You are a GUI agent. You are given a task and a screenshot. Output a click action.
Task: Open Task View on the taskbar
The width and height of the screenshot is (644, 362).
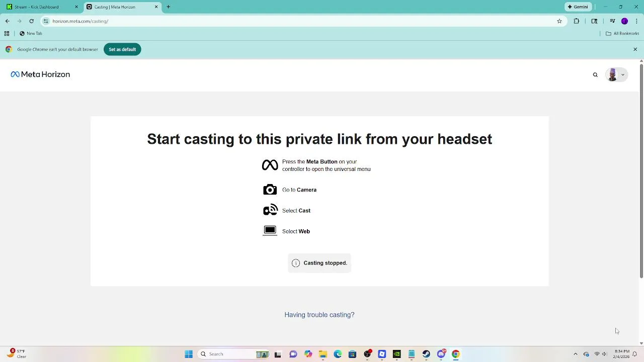tap(278, 354)
